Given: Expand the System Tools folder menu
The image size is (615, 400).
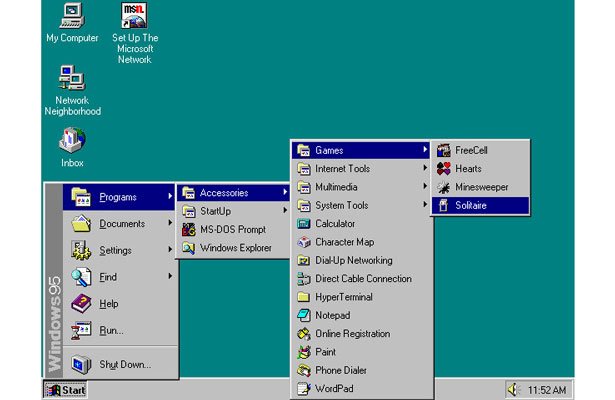Looking at the screenshot, I should pos(341,205).
